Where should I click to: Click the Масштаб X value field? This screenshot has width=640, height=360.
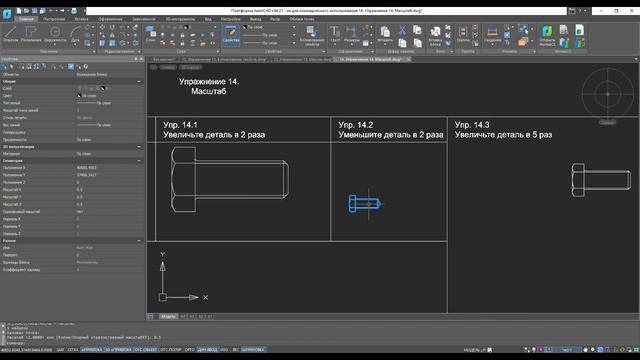coord(109,190)
